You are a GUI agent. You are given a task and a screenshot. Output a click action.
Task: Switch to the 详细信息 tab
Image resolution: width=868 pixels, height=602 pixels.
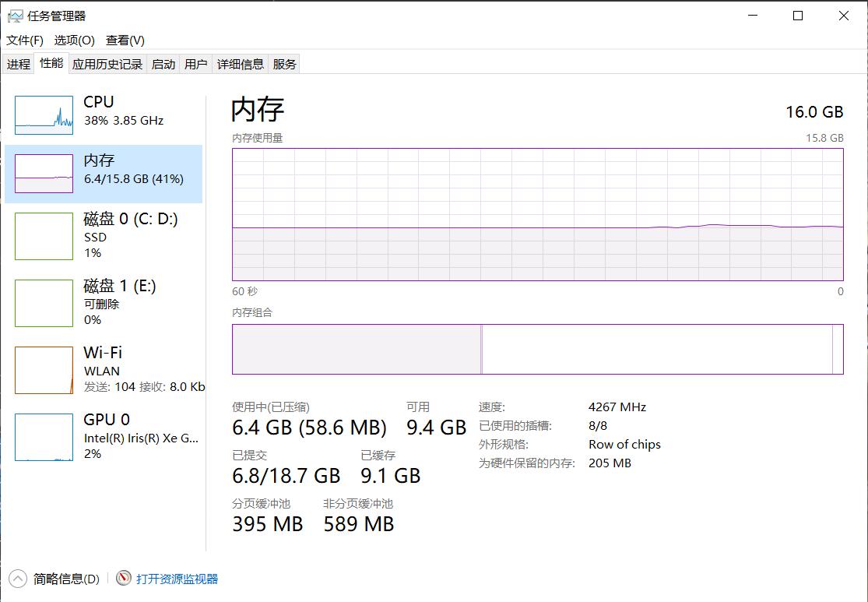tap(241, 65)
